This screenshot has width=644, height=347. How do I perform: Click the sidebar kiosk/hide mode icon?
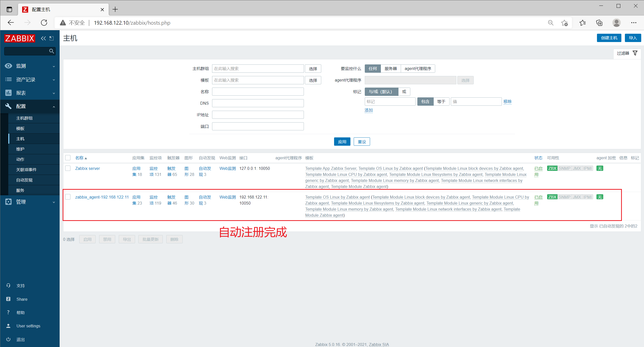[52, 38]
